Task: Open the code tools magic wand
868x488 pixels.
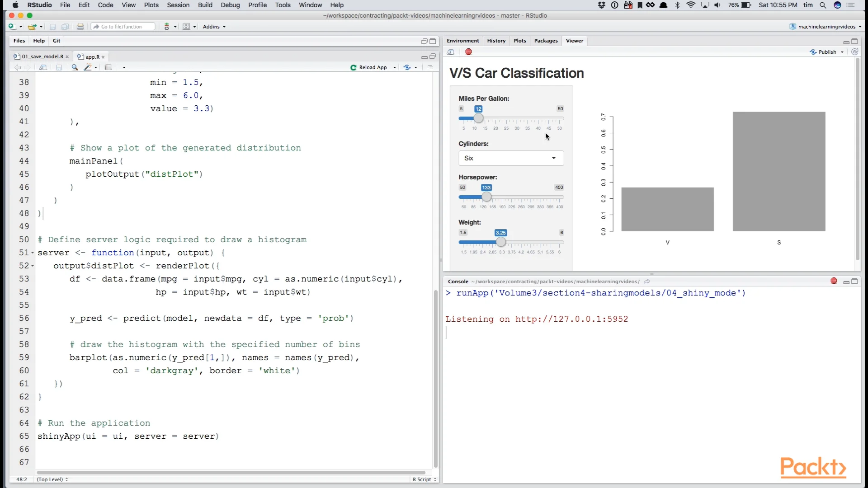Action: [x=88, y=67]
